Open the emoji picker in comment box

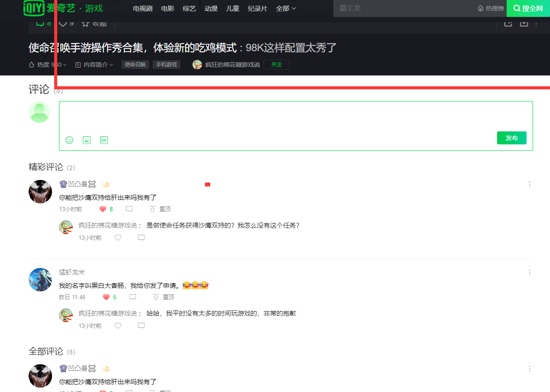[x=69, y=140]
